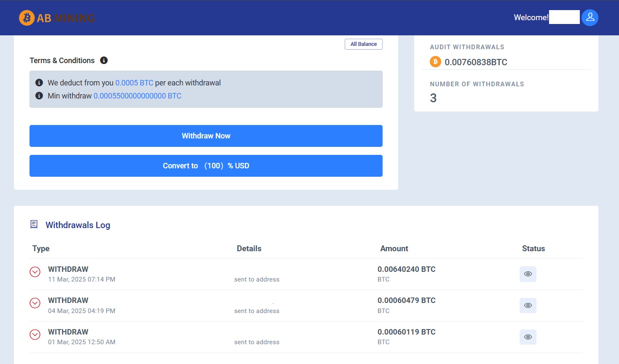The image size is (619, 364).
Task: Open the user profile avatar icon
Action: pos(590,18)
